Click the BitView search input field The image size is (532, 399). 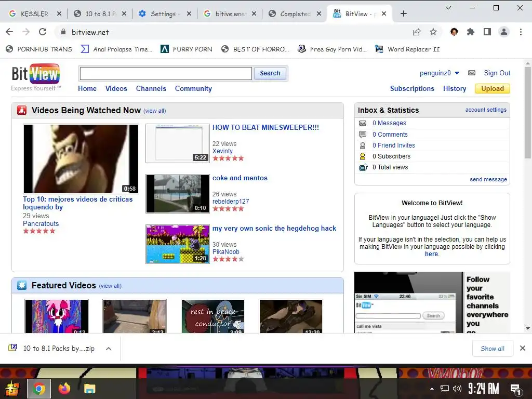[x=166, y=73]
